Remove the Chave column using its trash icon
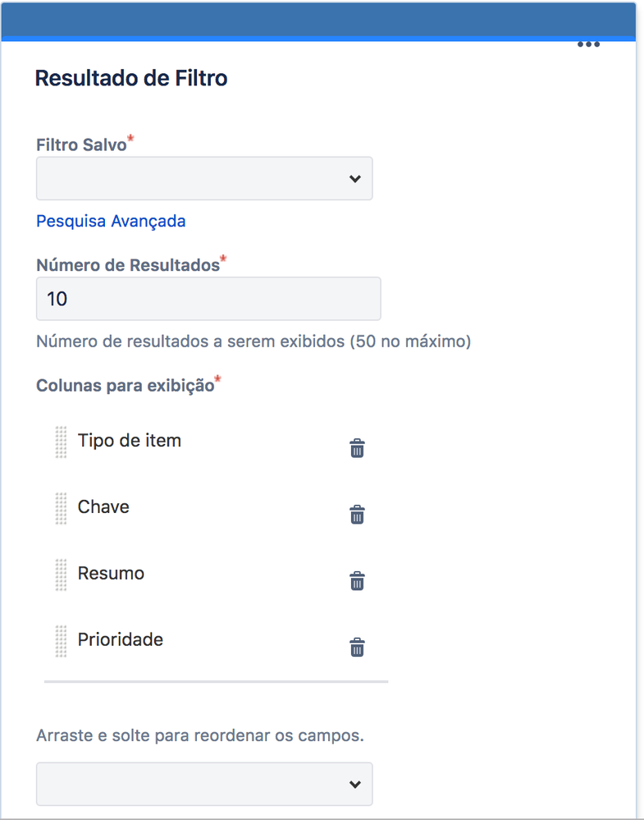 point(357,515)
